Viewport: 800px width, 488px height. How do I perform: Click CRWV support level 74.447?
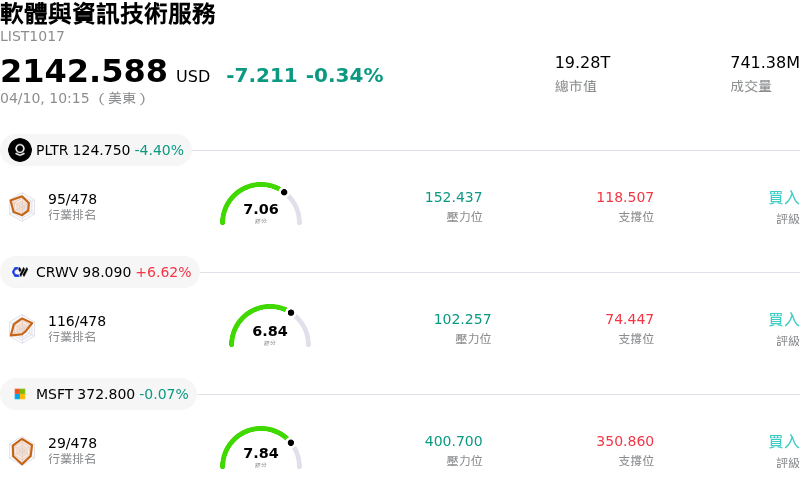[x=629, y=320]
